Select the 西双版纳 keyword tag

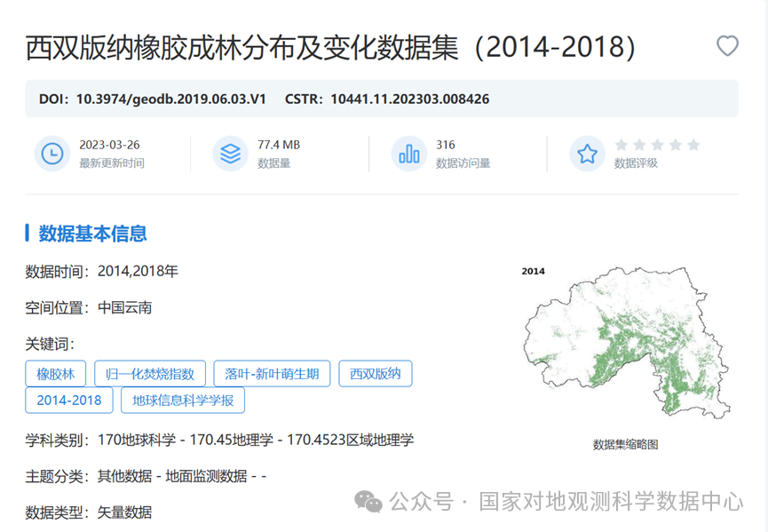click(376, 374)
